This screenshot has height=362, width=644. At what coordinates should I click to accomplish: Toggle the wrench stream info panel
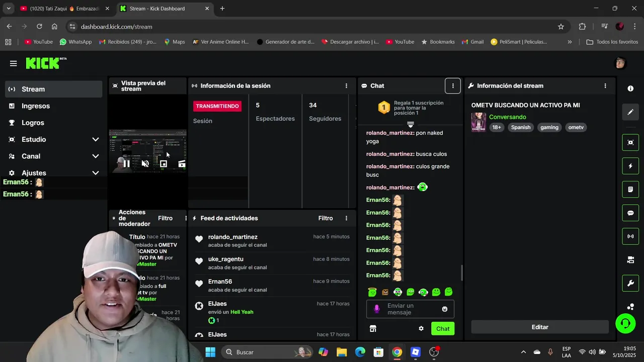(x=630, y=283)
